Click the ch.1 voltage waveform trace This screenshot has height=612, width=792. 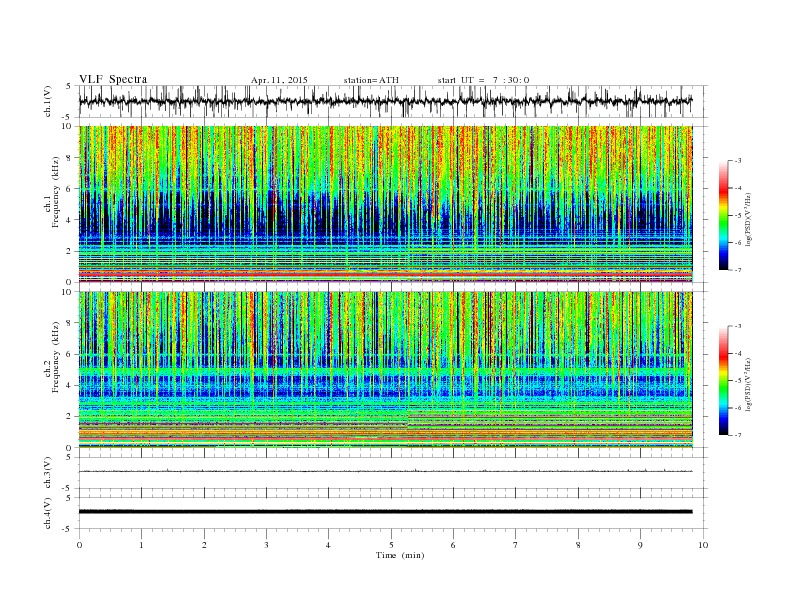tap(386, 101)
